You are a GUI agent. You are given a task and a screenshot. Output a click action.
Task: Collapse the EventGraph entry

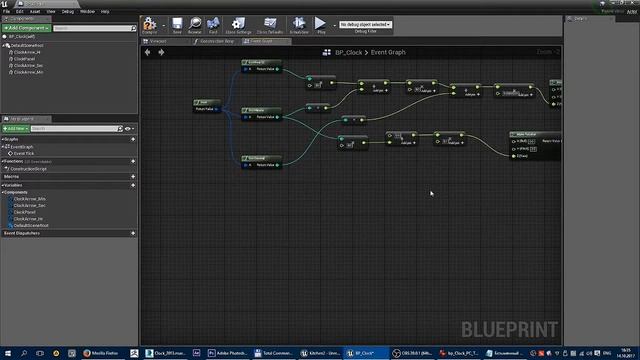pos(3,147)
